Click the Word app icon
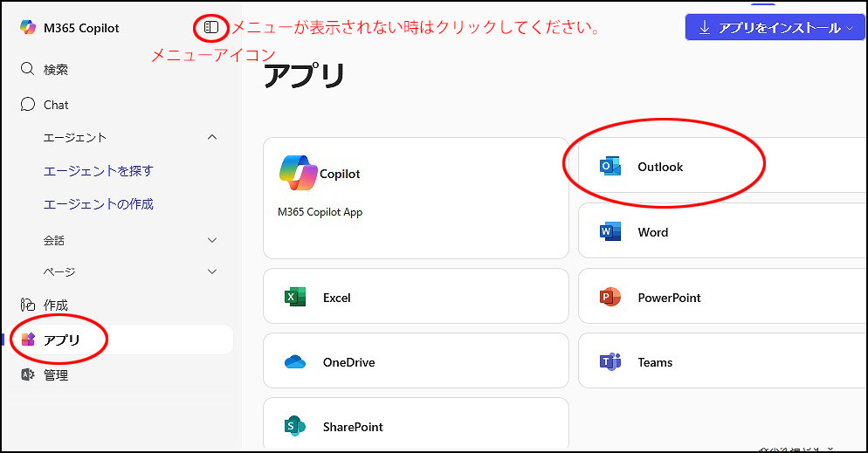Image resolution: width=868 pixels, height=453 pixels. (x=610, y=232)
